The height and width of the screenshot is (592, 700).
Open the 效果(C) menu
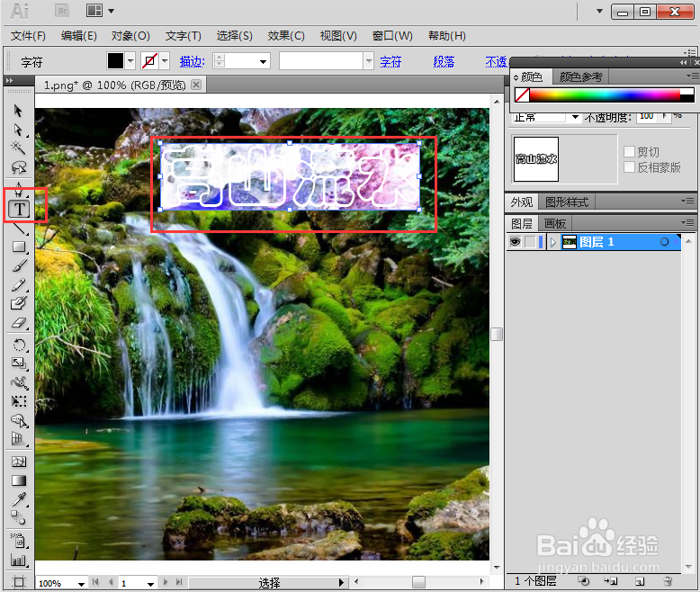(x=286, y=36)
